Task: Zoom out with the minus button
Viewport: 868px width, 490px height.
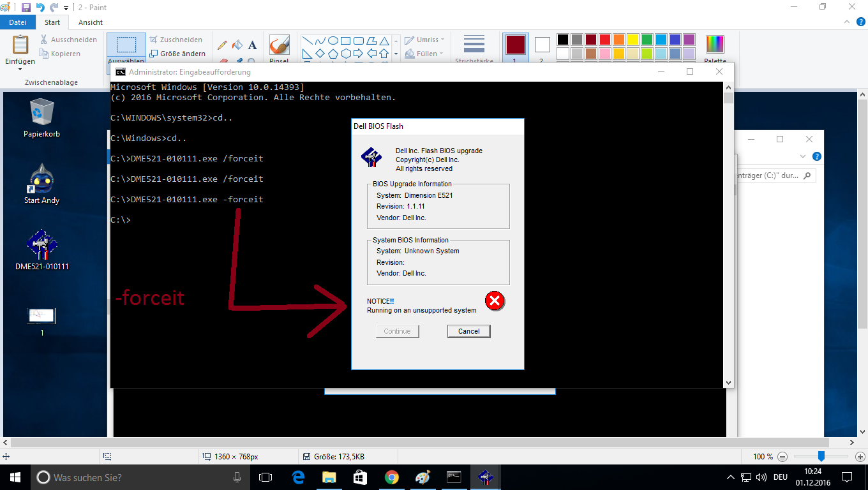Action: [782, 457]
